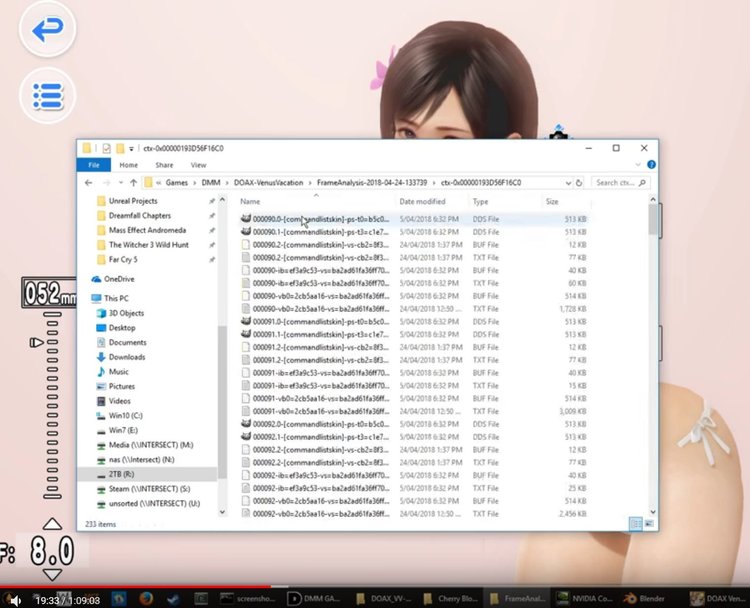Select Media (\\INTERSECT) (M:) network drive
The height and width of the screenshot is (608, 750).
151,445
